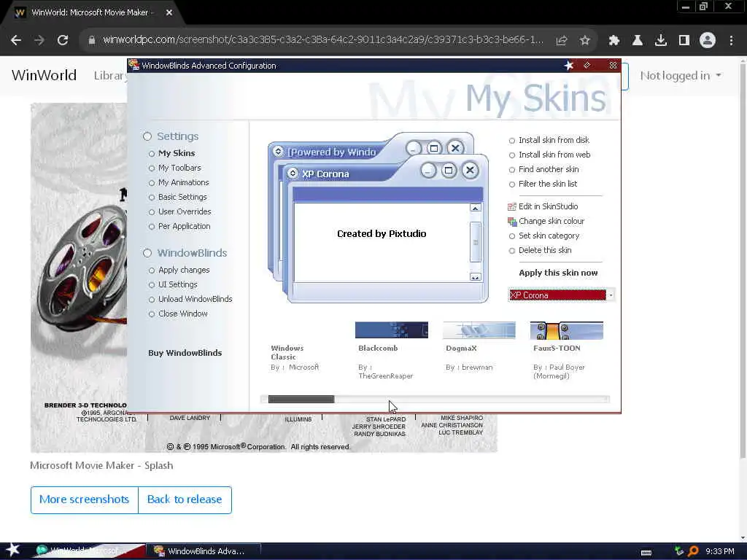Select the Windows Classic skin entry
Image resolution: width=747 pixels, height=560 pixels.
[295, 357]
